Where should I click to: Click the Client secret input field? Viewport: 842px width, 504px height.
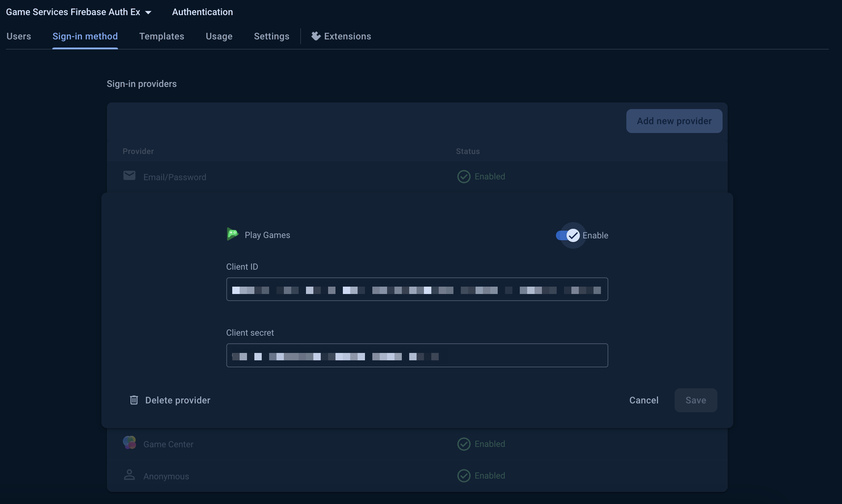[x=417, y=354]
